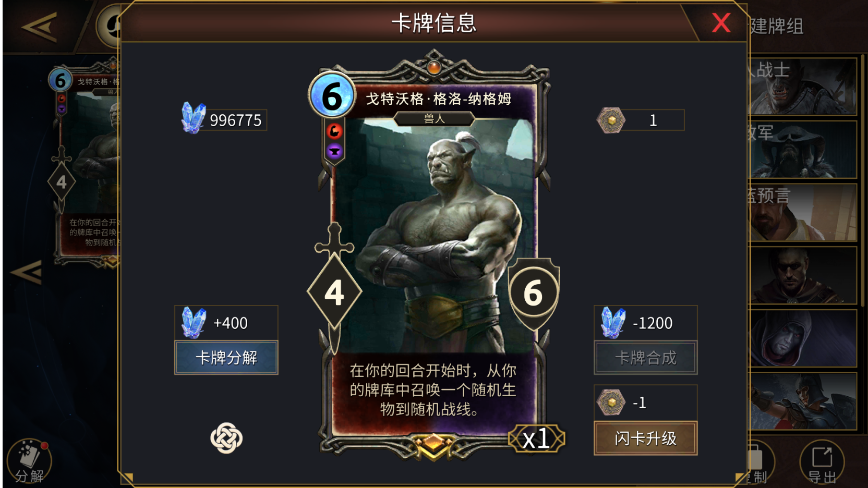Viewport: 868px width, 488px height.
Task: Click the 卡牌分解 button
Action: pyautogui.click(x=226, y=358)
